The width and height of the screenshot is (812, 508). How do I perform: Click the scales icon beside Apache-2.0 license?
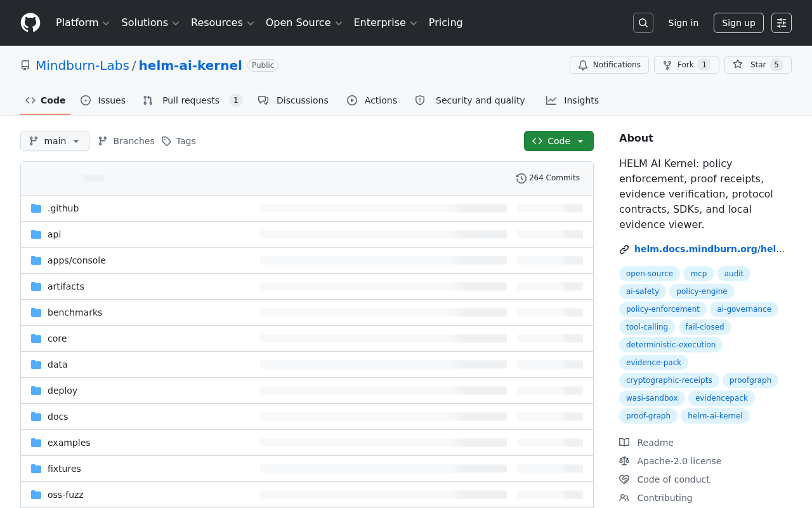point(624,461)
